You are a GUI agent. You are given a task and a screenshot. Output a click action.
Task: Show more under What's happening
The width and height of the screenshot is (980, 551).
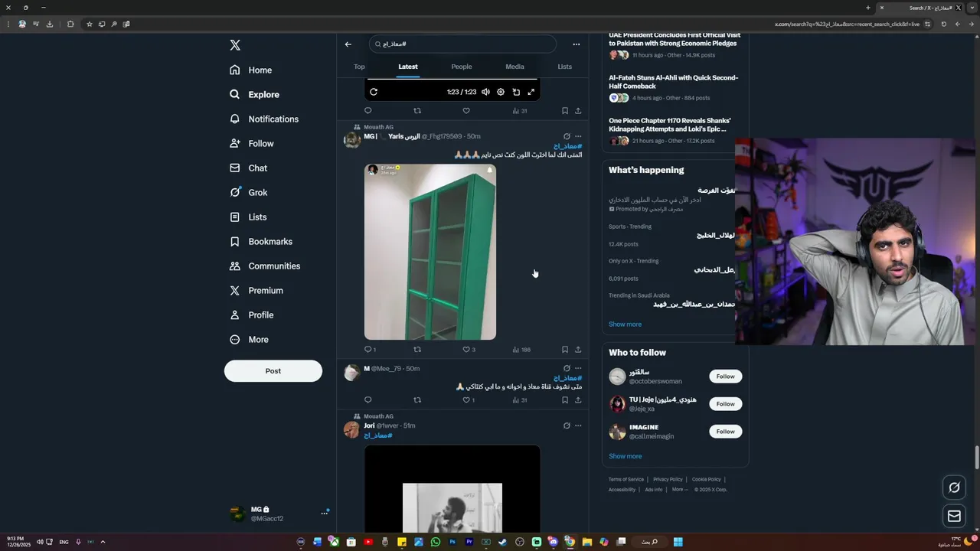coord(626,324)
